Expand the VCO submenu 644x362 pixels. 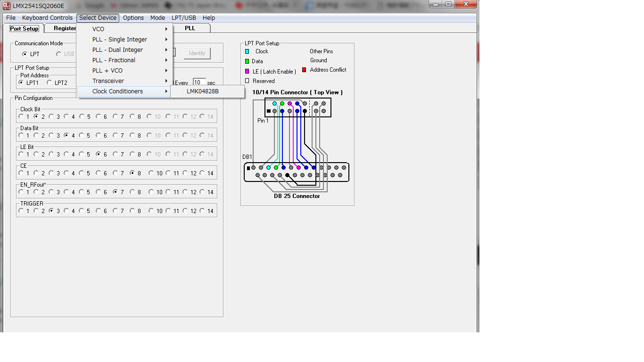click(x=125, y=29)
